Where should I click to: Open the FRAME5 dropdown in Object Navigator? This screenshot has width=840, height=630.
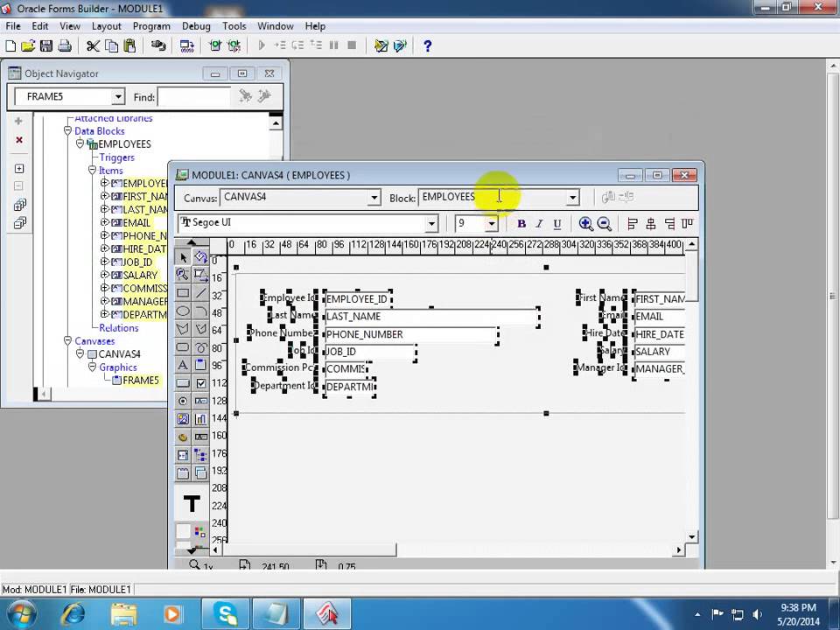pyautogui.click(x=118, y=97)
